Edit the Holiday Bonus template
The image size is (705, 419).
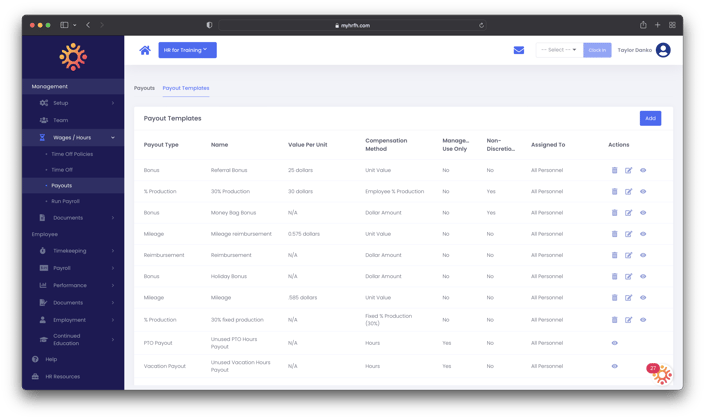coord(628,276)
